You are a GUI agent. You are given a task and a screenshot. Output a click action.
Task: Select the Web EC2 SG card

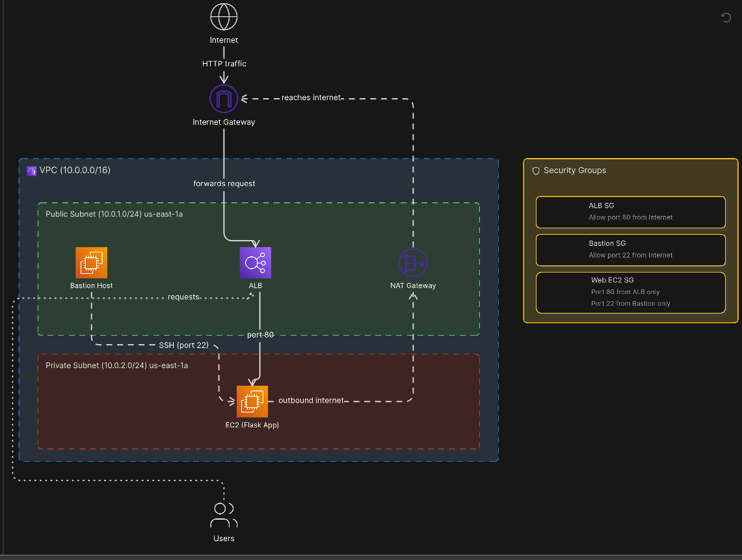(x=630, y=293)
